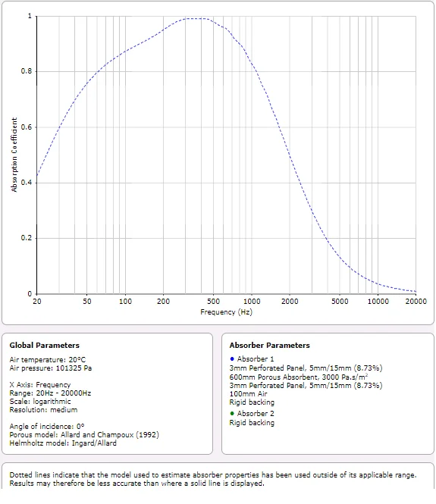The height and width of the screenshot is (504, 436).
Task: Click 'Air pressure: 101325 Pa' text
Action: 51,368
